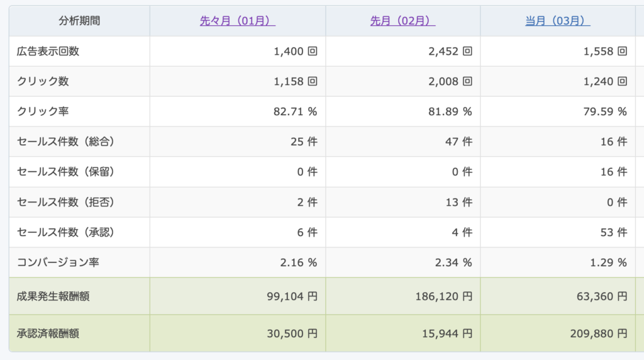Click the 2,452 回 impressions value
This screenshot has height=360, width=644.
450,52
